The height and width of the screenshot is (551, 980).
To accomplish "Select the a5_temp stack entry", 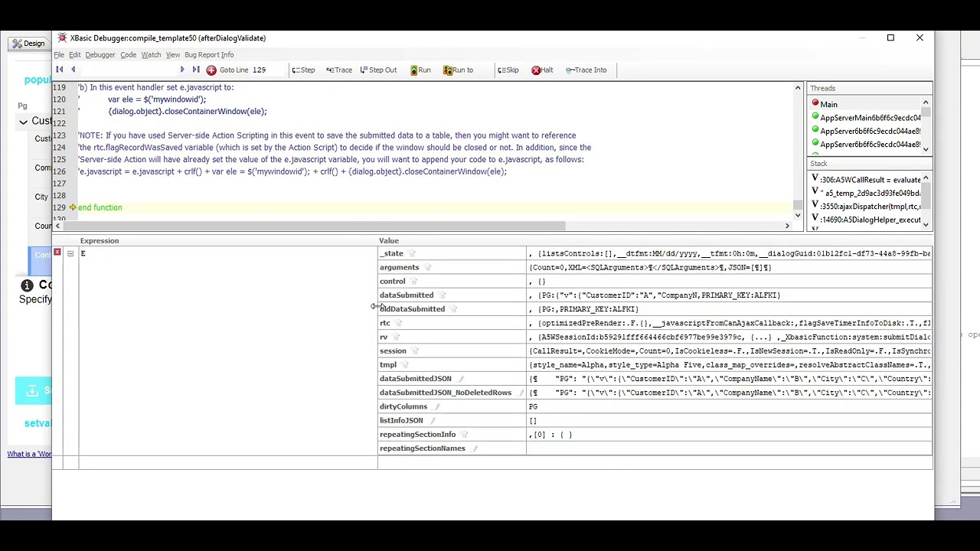I will click(866, 193).
